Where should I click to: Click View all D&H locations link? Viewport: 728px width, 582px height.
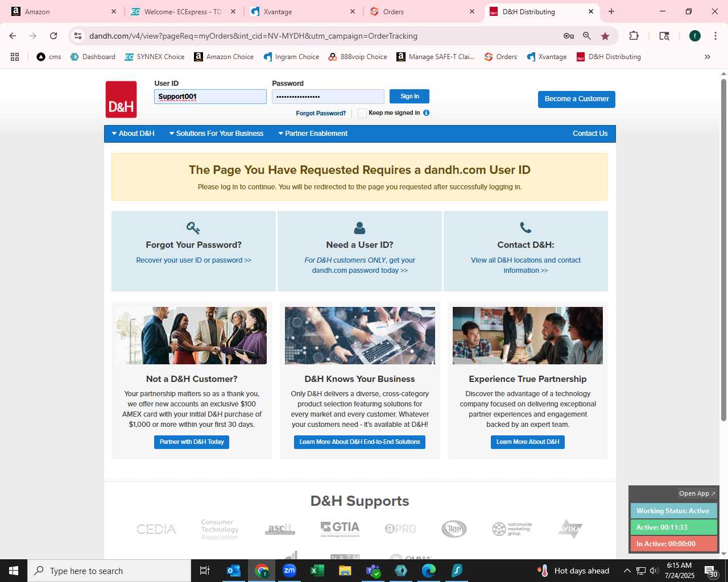[x=526, y=265]
